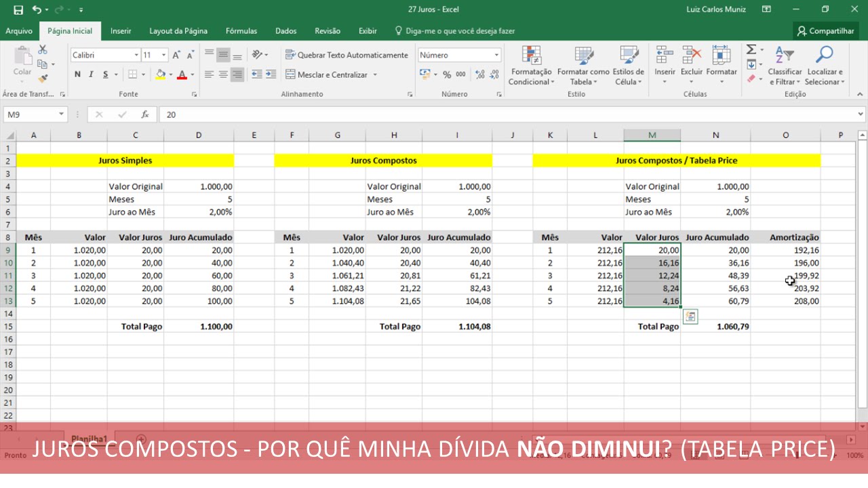Image resolution: width=868 pixels, height=488 pixels.
Task: Collapse the ribbon with the chevron arrow
Action: tap(859, 94)
